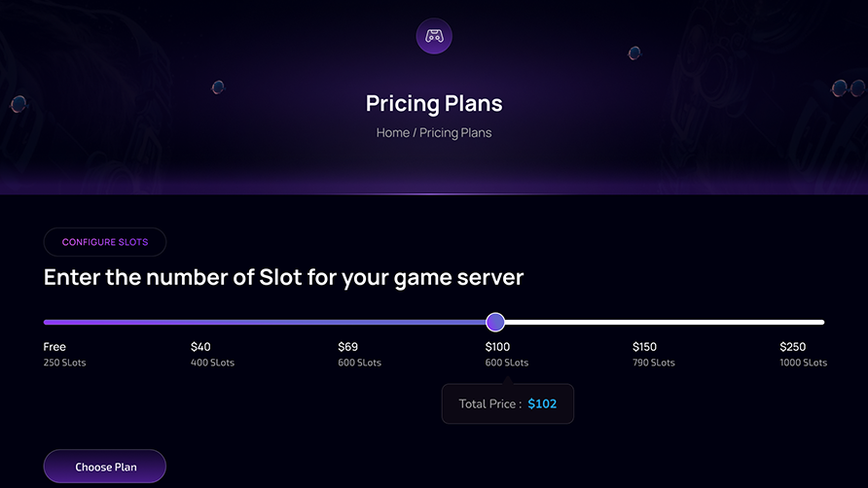Go to the Home breadcrumb link

(392, 132)
